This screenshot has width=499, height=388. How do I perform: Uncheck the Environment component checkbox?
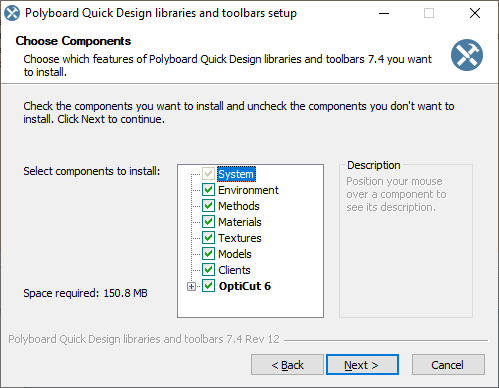coord(208,190)
